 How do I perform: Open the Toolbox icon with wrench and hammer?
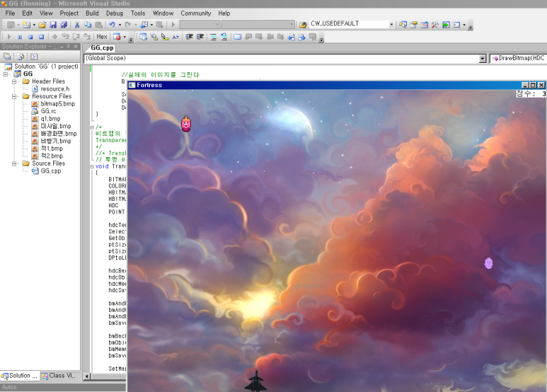tap(435, 25)
